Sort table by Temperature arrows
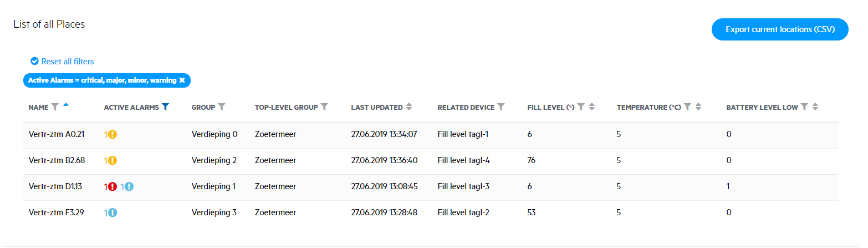The width and height of the screenshot is (868, 248). pyautogui.click(x=698, y=107)
